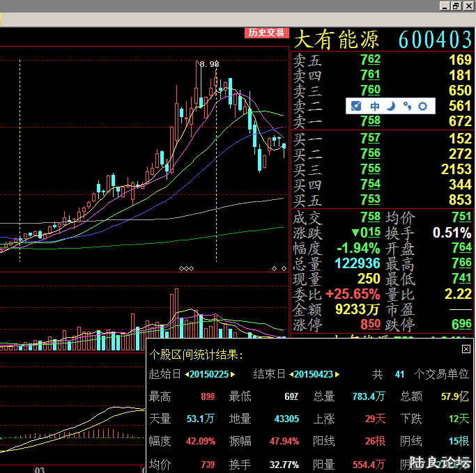The width and height of the screenshot is (476, 473).
Task: Click the 历史交易 red button
Action: [266, 33]
